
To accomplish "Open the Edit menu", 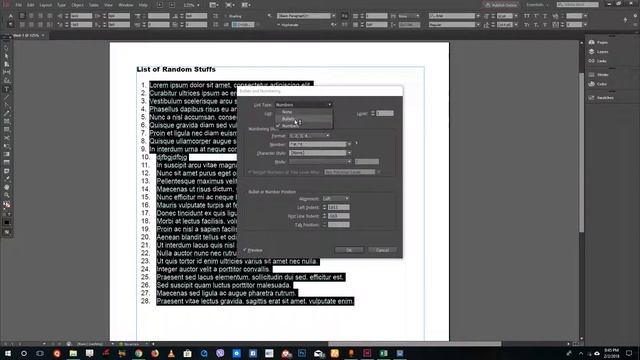I will click(x=31, y=5).
